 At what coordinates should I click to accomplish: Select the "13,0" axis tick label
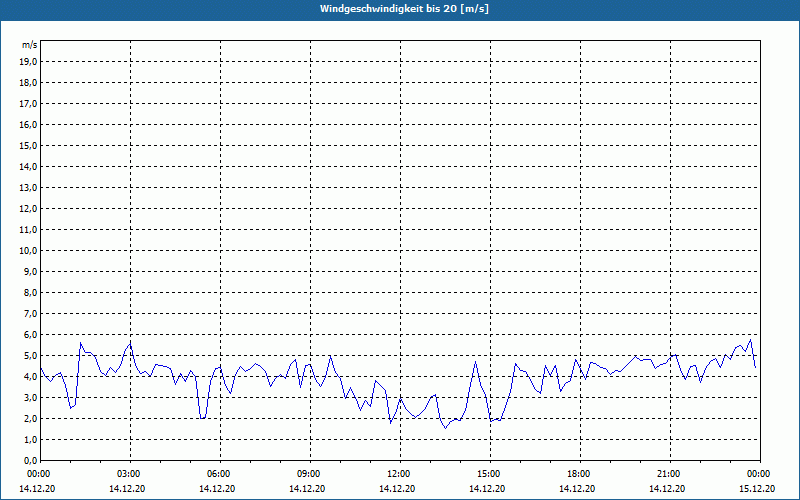(28, 187)
